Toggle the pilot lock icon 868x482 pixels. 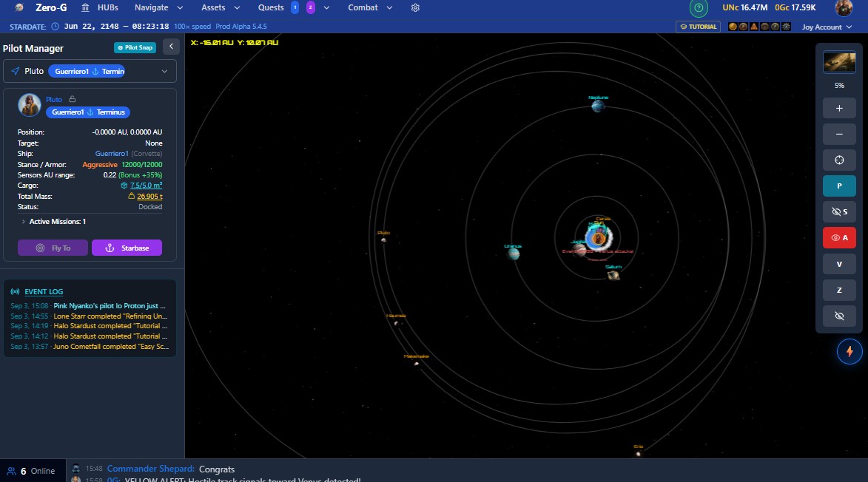(x=73, y=100)
